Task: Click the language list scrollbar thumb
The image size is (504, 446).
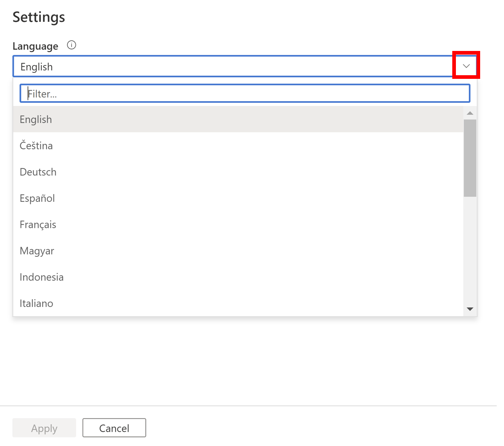Action: coord(470,158)
